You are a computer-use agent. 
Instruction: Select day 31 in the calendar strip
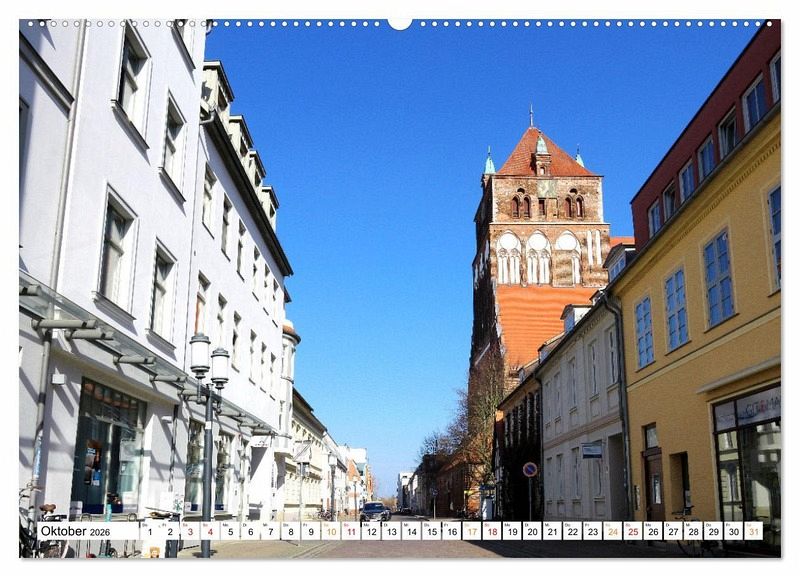click(x=754, y=531)
